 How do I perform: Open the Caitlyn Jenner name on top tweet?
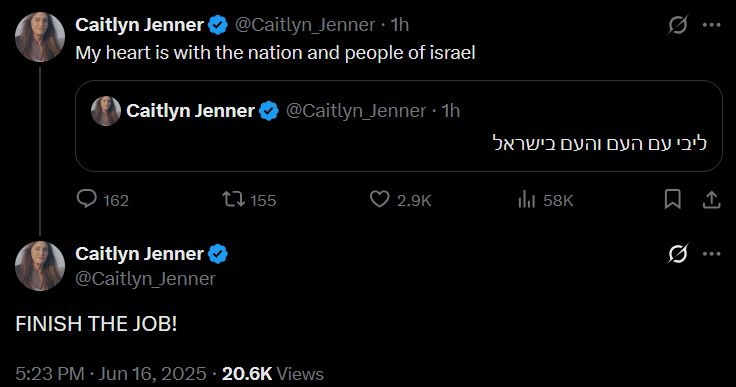[x=139, y=25]
